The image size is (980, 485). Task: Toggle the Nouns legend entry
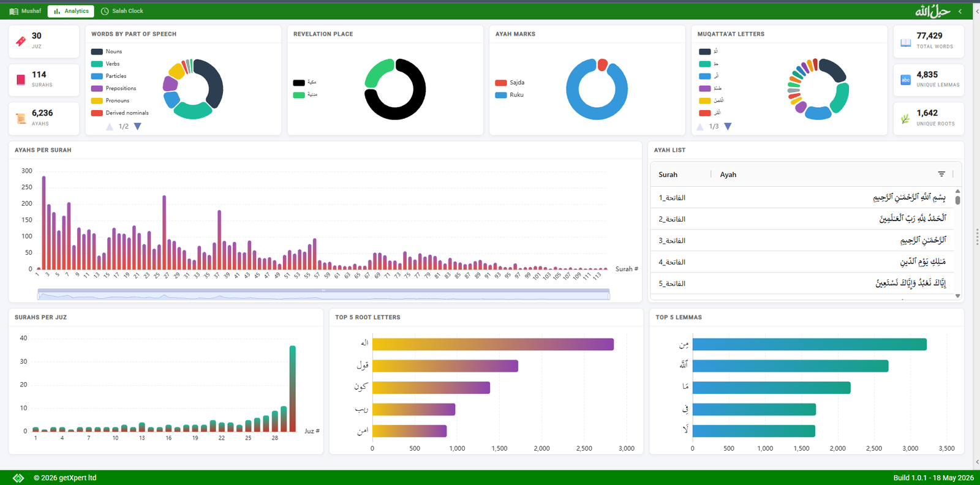coord(107,51)
